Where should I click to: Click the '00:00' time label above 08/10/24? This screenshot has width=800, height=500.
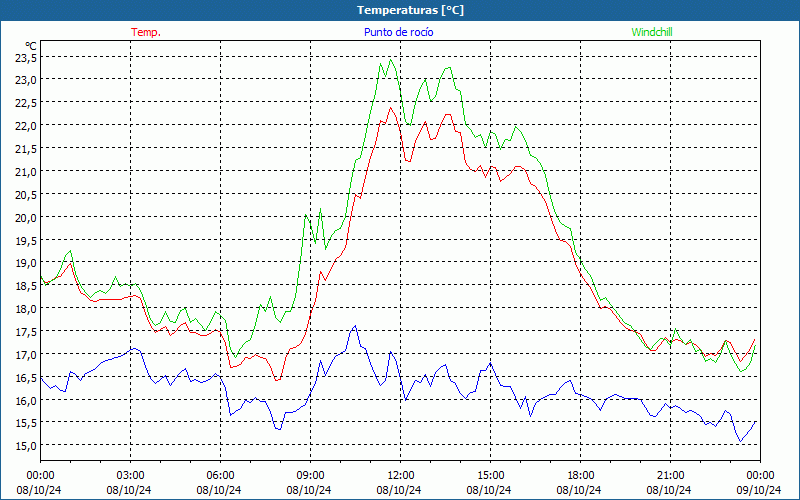(x=40, y=475)
